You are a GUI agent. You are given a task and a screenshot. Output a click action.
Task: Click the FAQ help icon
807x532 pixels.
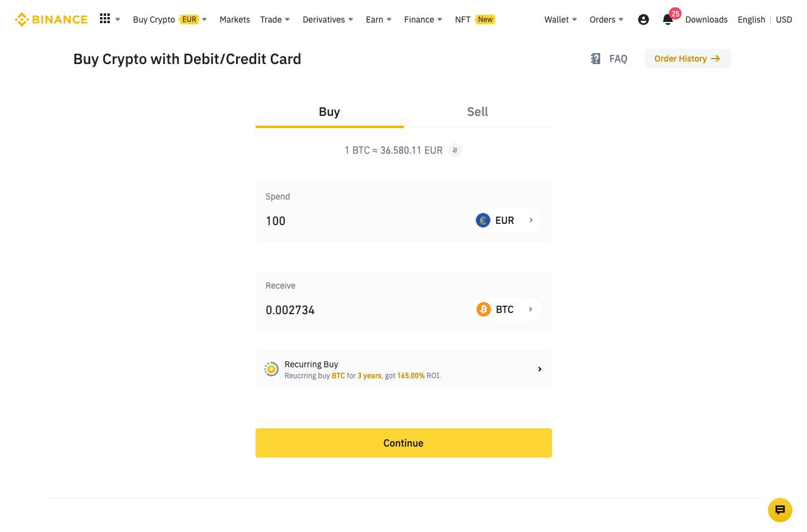596,59
